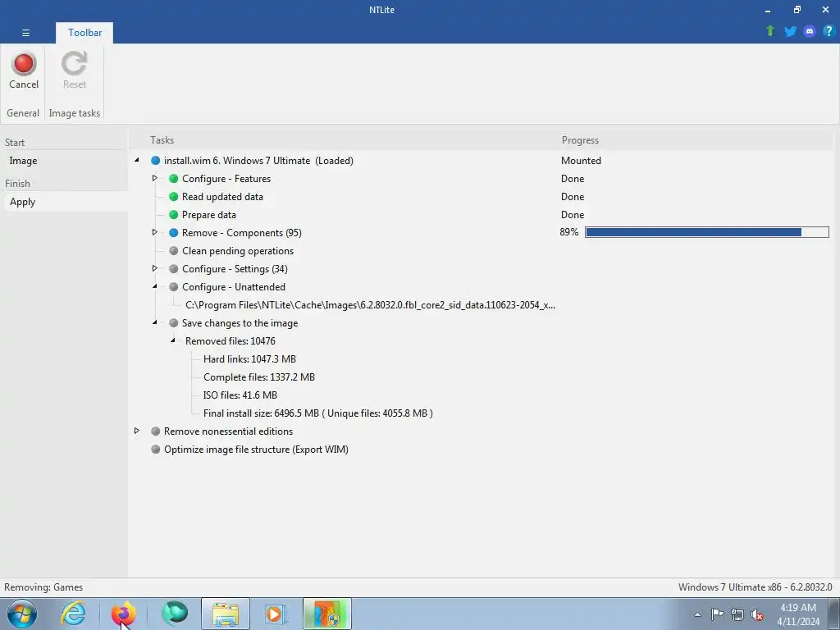Click blue status dot of install.wim row
The height and width of the screenshot is (630, 840).
pyautogui.click(x=155, y=161)
